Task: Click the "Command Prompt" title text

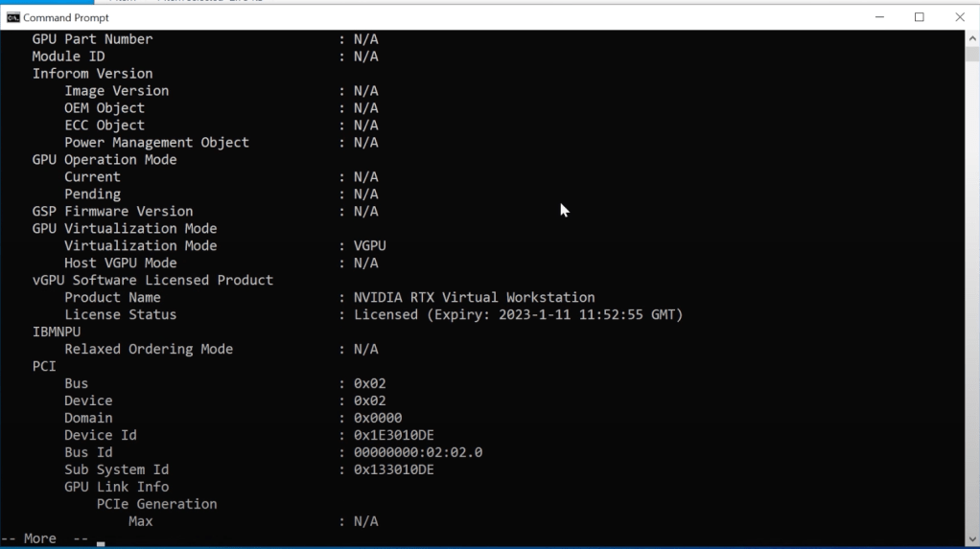Action: tap(66, 17)
